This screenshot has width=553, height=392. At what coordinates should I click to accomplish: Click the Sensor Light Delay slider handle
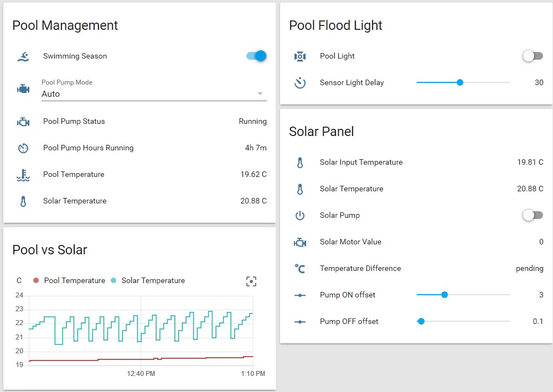pyautogui.click(x=460, y=82)
